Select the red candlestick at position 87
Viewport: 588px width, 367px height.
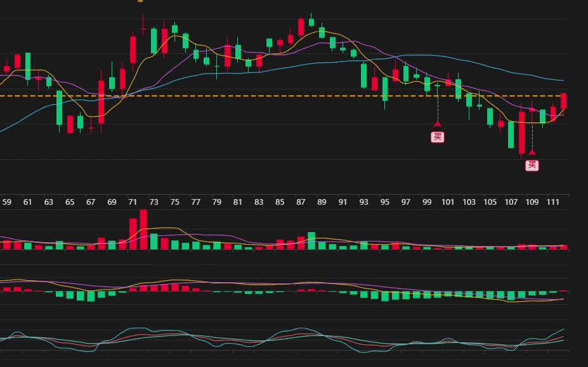[301, 27]
